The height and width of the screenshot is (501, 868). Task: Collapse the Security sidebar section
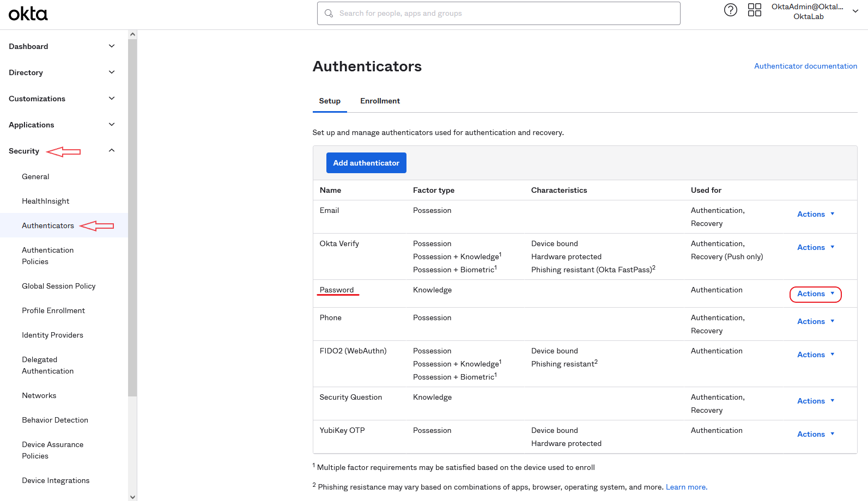pyautogui.click(x=111, y=151)
